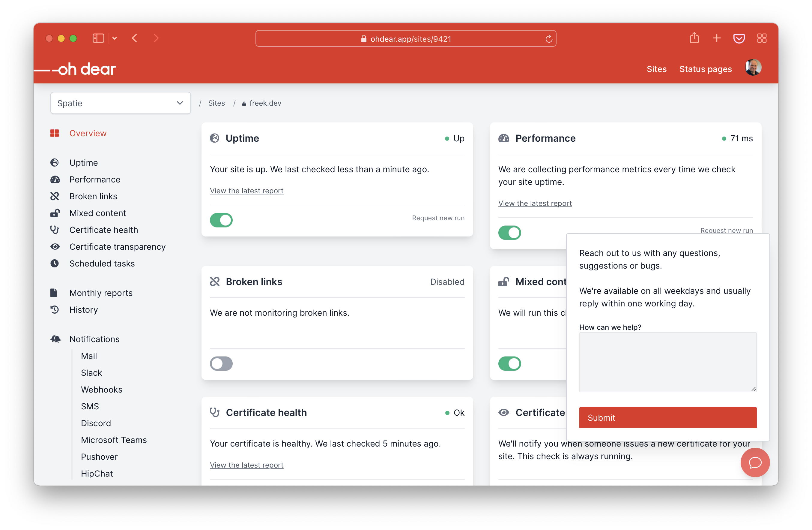Focus the ohdear.app address bar
This screenshot has height=530, width=812.
click(406, 39)
